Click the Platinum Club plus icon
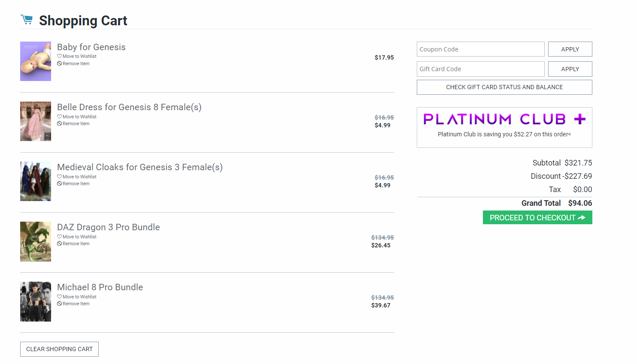Viewport: 637px width, 364px height. (579, 119)
